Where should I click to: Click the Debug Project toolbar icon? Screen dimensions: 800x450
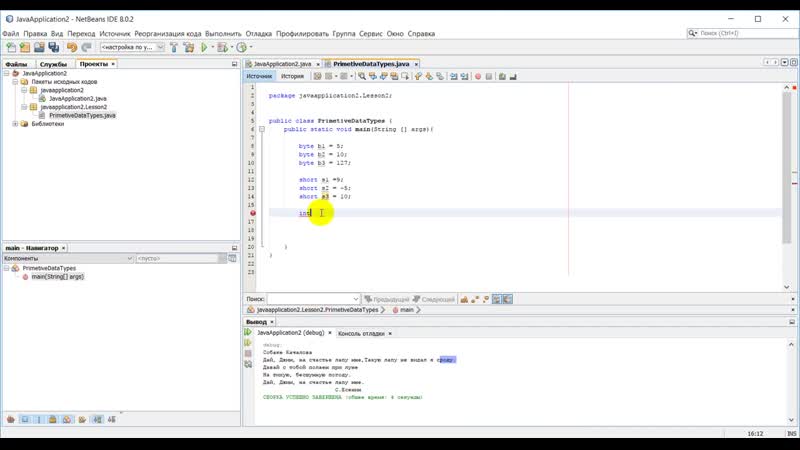point(222,47)
